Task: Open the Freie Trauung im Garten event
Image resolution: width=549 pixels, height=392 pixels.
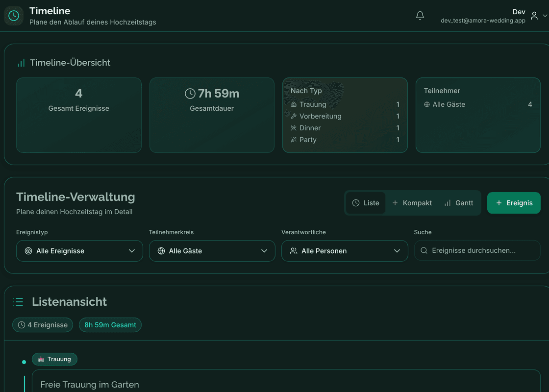Action: click(286, 381)
